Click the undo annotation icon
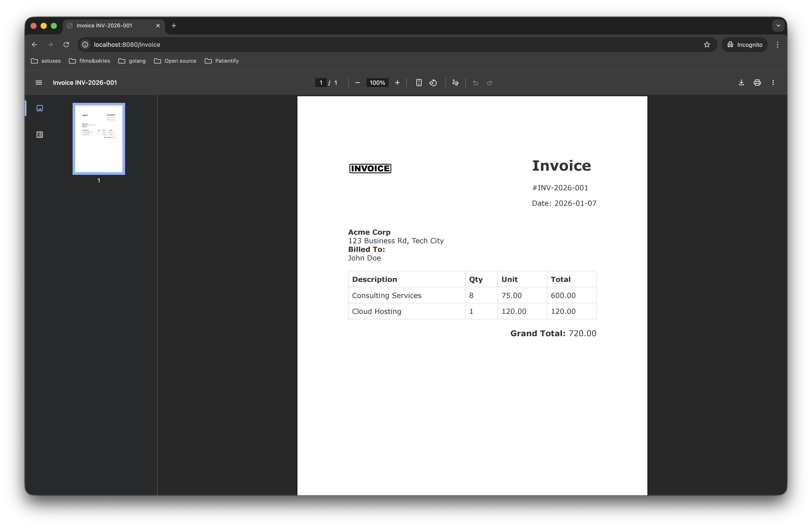The width and height of the screenshot is (812, 528). (475, 82)
